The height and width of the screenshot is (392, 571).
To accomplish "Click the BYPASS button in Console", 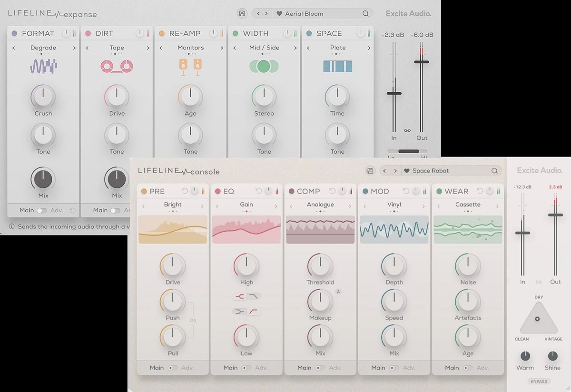I will pos(539,382).
